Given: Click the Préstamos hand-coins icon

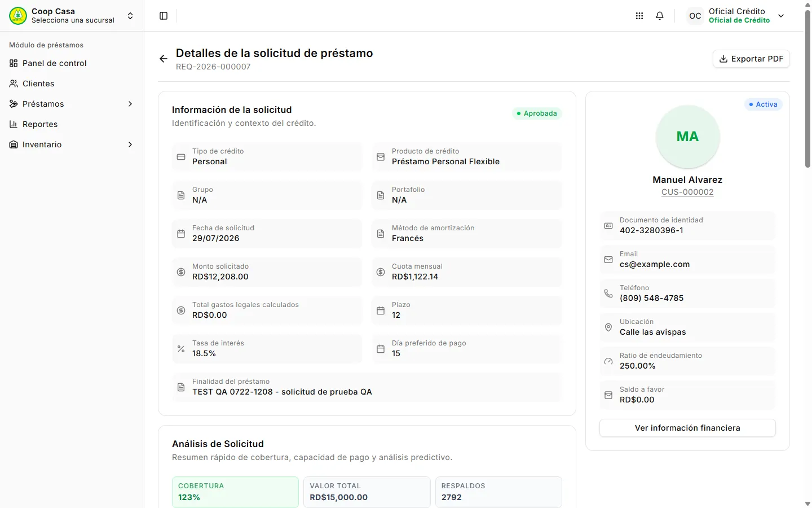Looking at the screenshot, I should (x=14, y=104).
